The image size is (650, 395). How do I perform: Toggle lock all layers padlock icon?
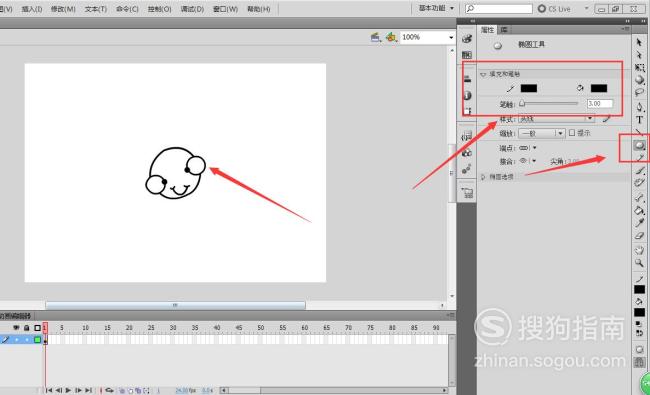point(27,328)
